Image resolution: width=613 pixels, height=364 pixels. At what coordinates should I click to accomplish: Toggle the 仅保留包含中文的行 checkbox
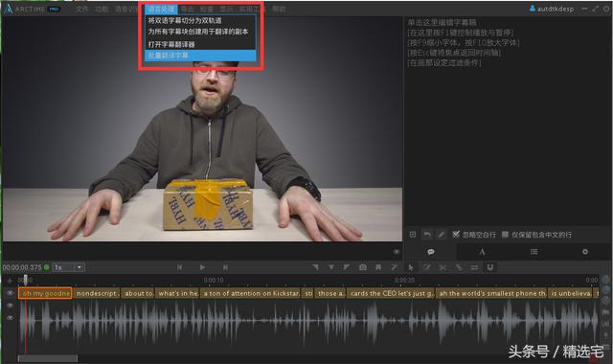point(505,234)
